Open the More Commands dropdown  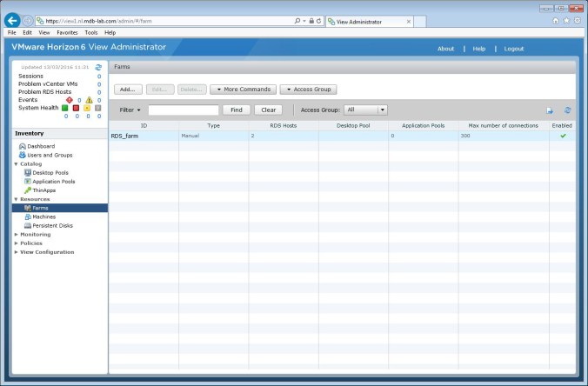pyautogui.click(x=243, y=90)
